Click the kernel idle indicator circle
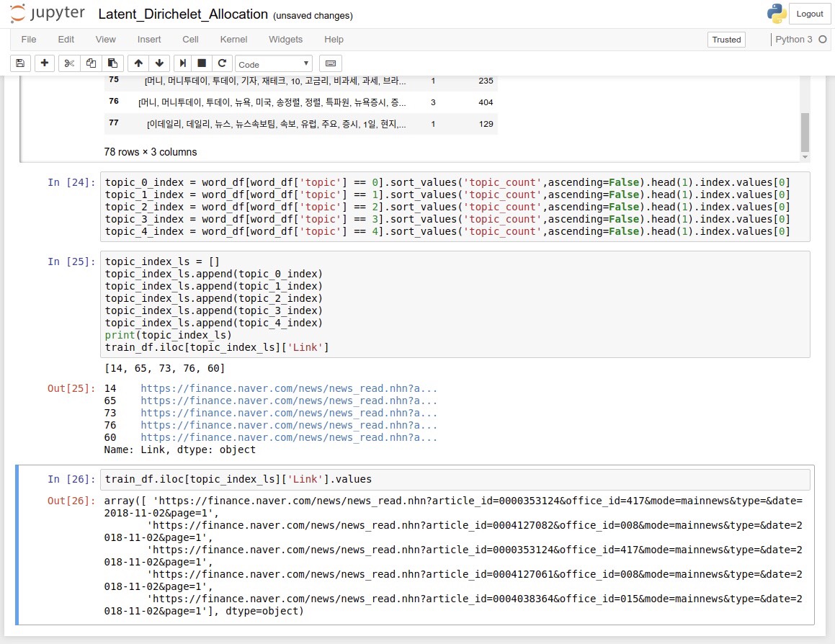The width and height of the screenshot is (835, 644). [x=822, y=40]
